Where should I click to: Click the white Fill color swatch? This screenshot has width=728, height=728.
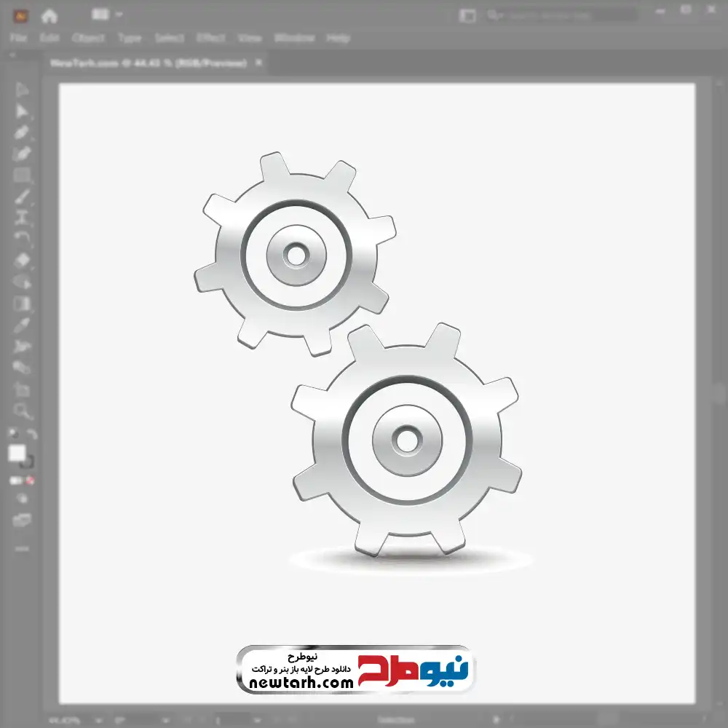(17, 454)
